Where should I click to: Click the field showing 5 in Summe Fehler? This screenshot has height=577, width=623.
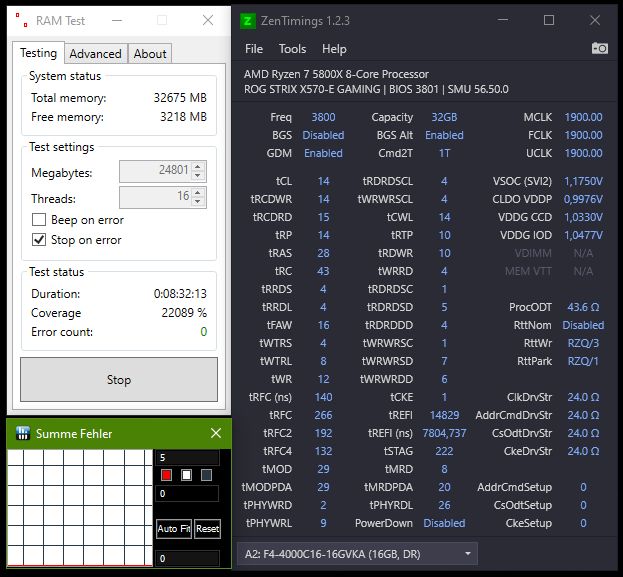click(188, 457)
